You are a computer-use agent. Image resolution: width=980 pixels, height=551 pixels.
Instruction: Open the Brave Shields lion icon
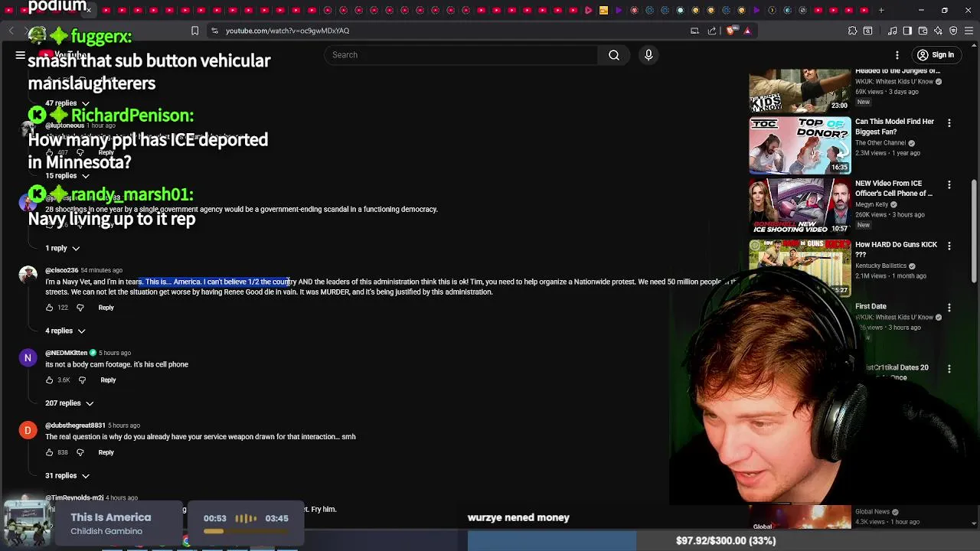point(730,31)
